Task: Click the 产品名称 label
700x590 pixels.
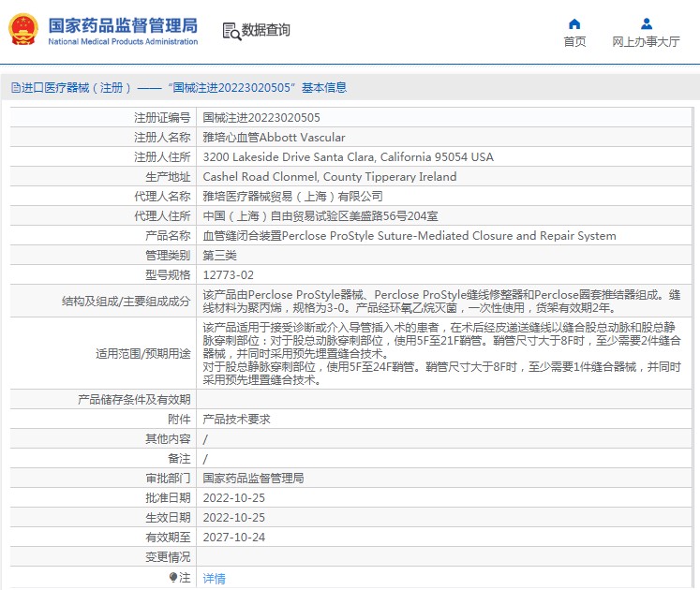Action: (168, 236)
